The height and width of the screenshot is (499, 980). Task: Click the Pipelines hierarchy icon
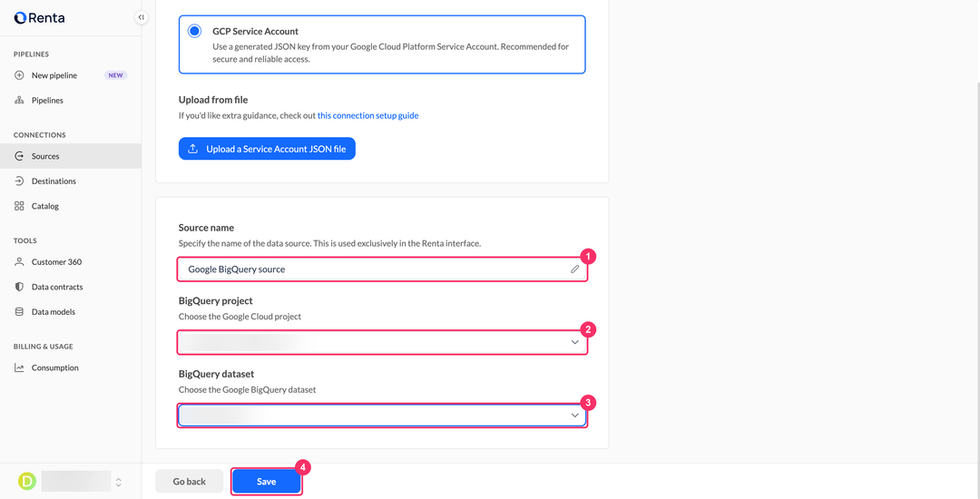click(x=19, y=101)
